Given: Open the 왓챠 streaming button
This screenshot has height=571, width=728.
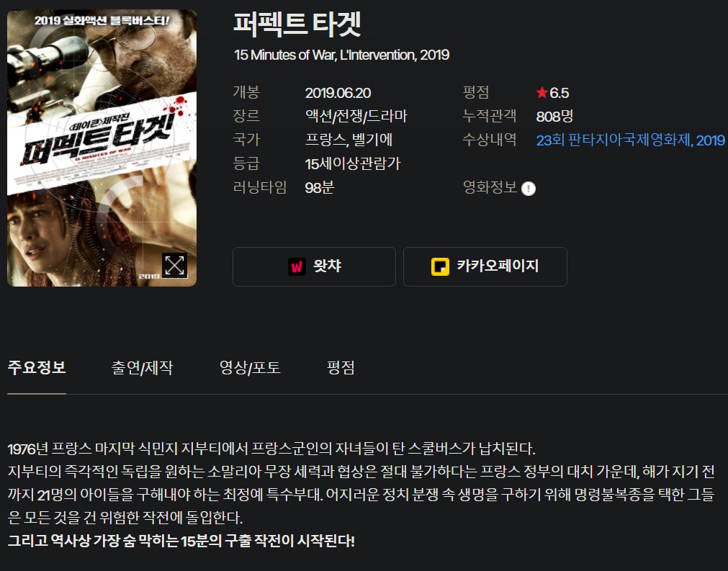Looking at the screenshot, I should 315,266.
